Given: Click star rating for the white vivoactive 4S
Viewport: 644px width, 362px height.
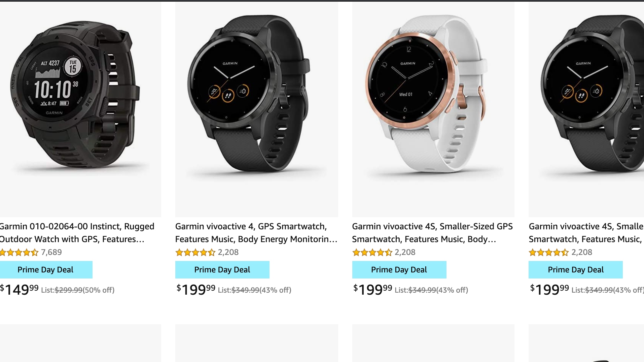Looking at the screenshot, I should tap(372, 252).
